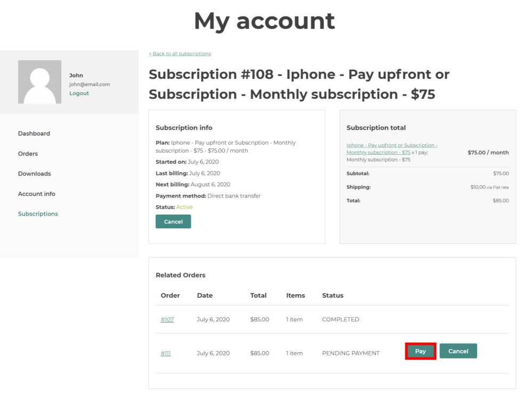The image size is (532, 398).
Task: Pay the pending order #111
Action: (x=420, y=351)
